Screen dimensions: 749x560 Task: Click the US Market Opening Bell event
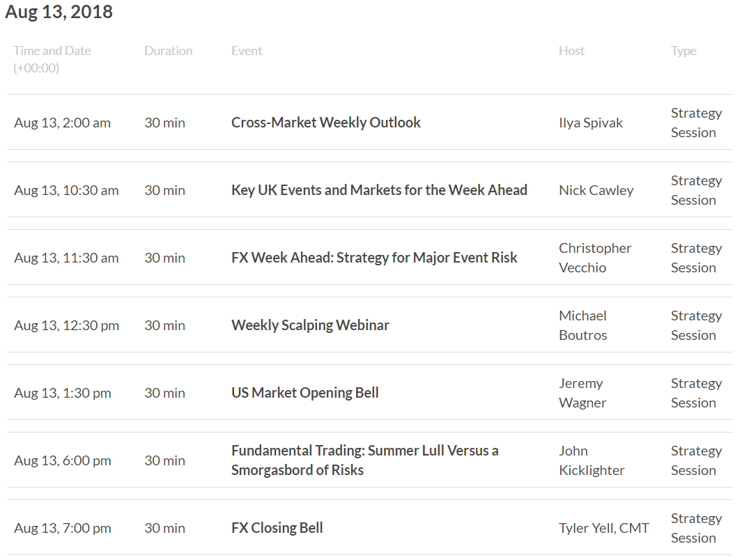tap(304, 393)
